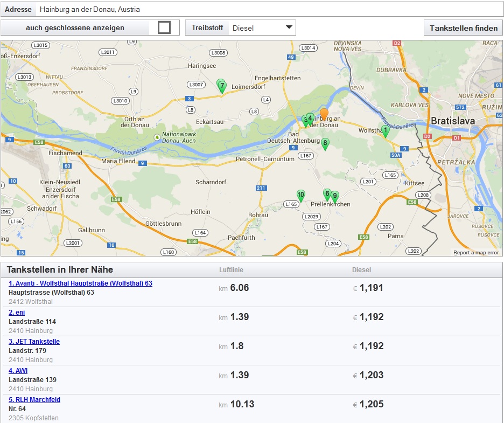Click green map marker number 6
The width and height of the screenshot is (504, 423).
[327, 193]
